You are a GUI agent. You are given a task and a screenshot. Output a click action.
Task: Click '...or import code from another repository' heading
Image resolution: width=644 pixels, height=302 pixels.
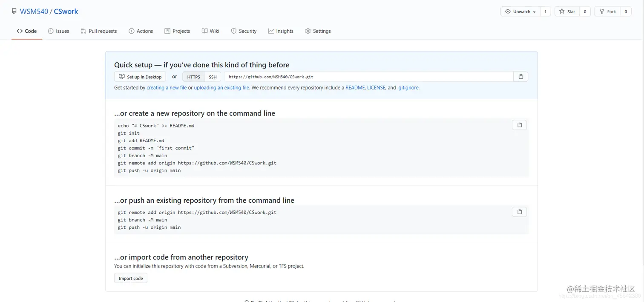(x=181, y=257)
